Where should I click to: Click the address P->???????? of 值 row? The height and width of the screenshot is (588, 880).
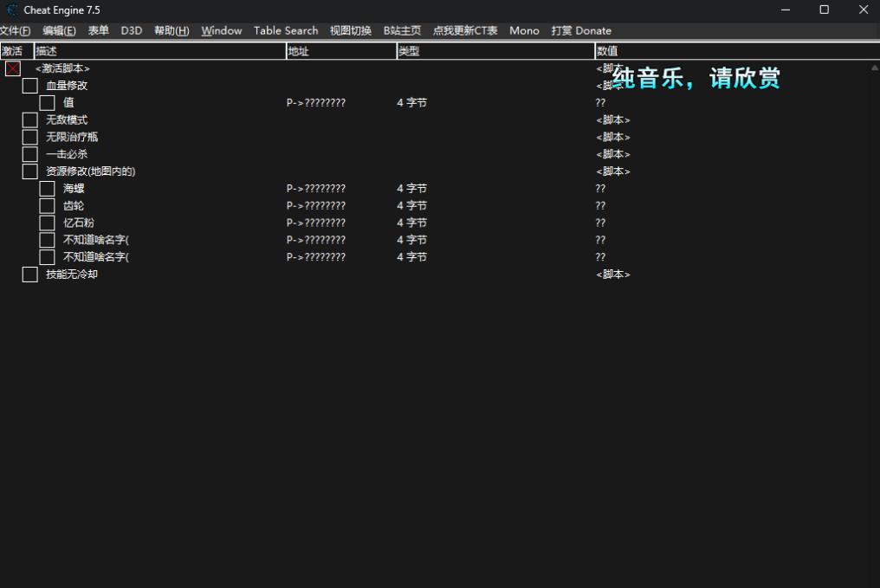coord(316,103)
